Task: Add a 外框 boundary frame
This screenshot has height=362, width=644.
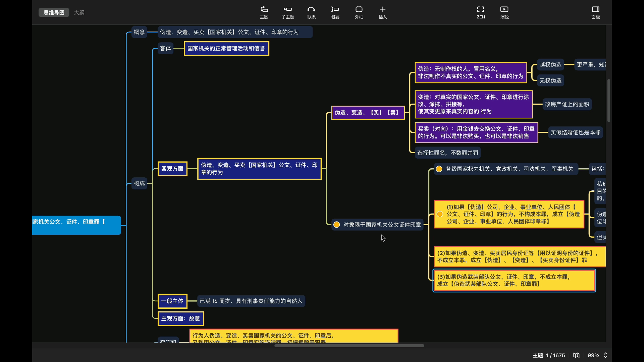Action: click(x=359, y=12)
